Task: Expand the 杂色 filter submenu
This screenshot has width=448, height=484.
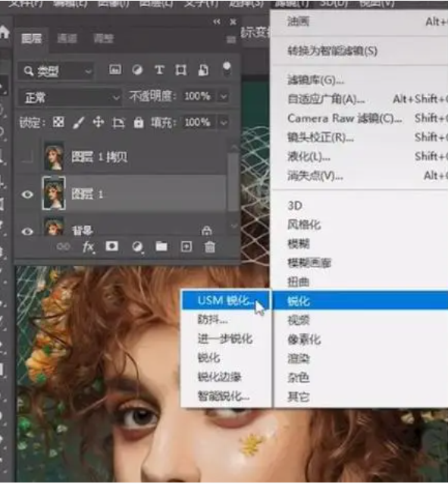Action: 361,377
